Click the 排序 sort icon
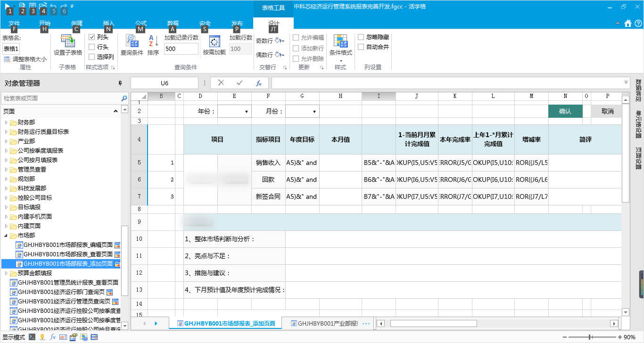The width and height of the screenshot is (644, 343). tap(153, 41)
